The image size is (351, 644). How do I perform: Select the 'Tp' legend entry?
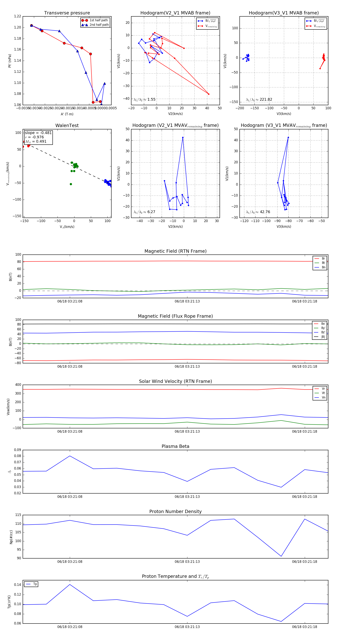coord(31,584)
